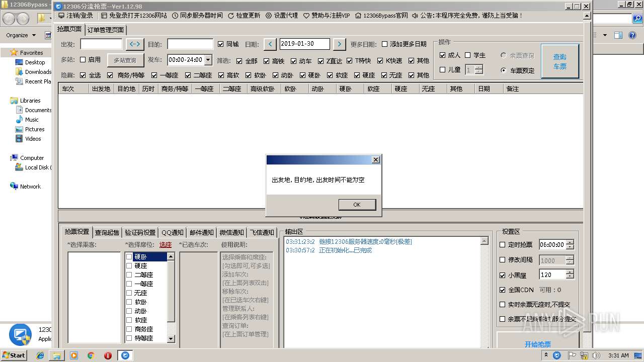
Task: Click OK in error dialog
Action: click(x=357, y=205)
